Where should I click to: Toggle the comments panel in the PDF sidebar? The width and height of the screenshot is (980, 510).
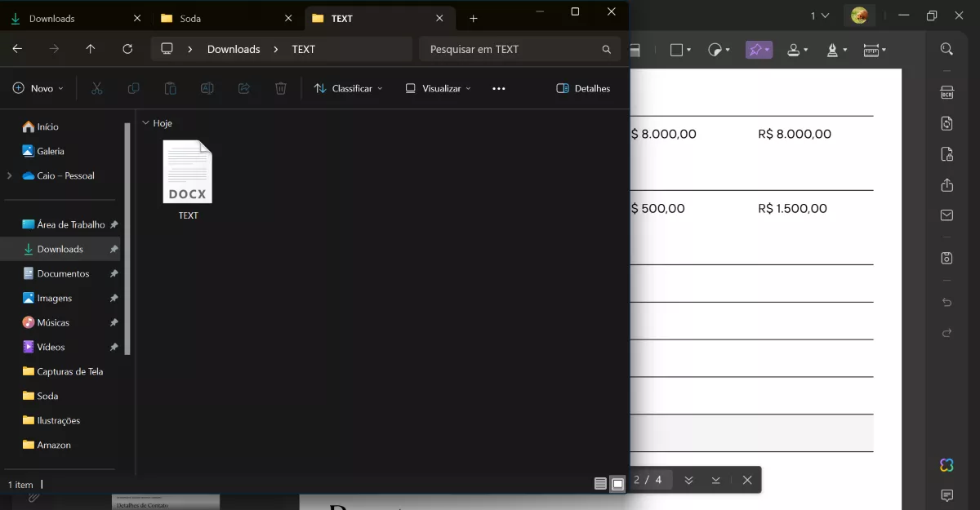coord(946,494)
